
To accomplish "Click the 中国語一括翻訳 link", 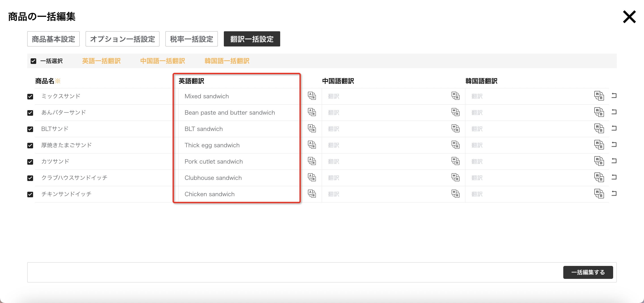I will [163, 61].
